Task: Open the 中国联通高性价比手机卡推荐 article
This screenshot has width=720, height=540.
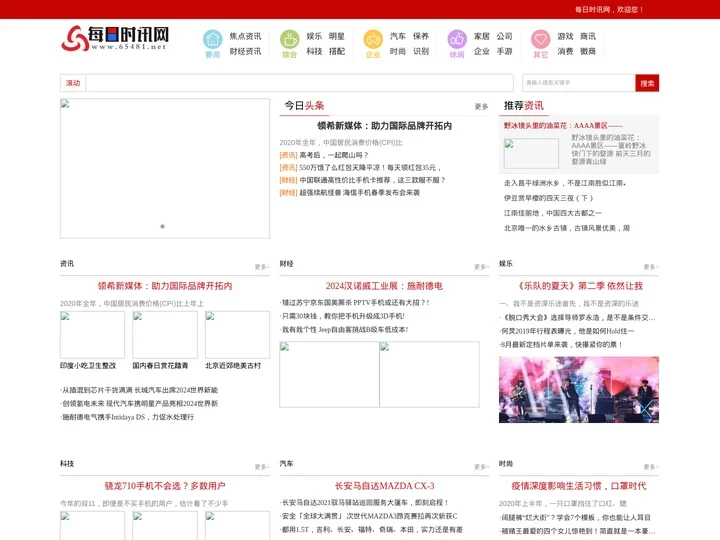Action: point(372,180)
